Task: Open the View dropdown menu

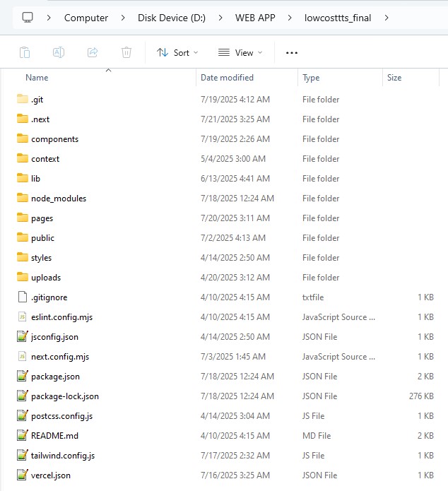Action: 240,52
